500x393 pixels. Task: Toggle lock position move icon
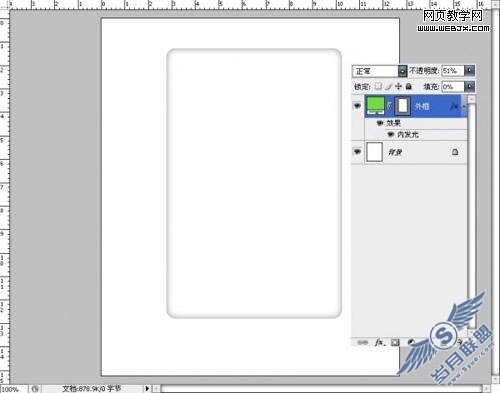(398, 87)
